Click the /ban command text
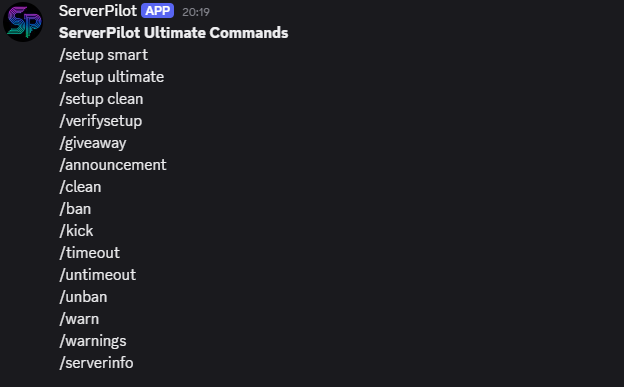 pos(75,209)
